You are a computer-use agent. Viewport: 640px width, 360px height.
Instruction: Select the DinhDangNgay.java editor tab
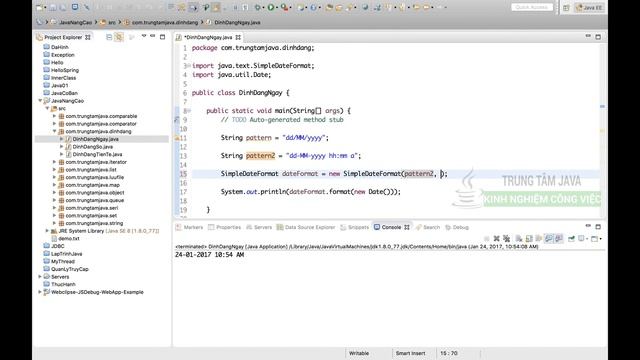click(x=208, y=37)
